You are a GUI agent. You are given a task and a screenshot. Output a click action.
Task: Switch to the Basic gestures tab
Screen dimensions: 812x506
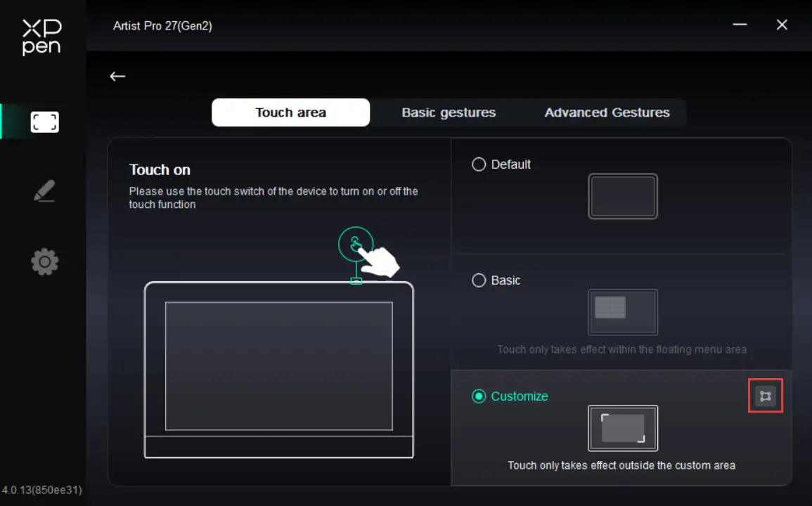[449, 112]
